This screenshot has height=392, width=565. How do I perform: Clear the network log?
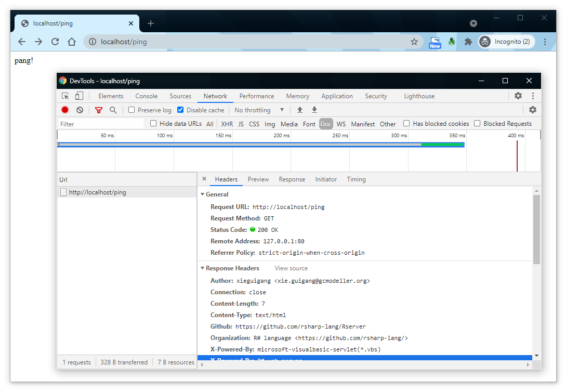click(80, 110)
